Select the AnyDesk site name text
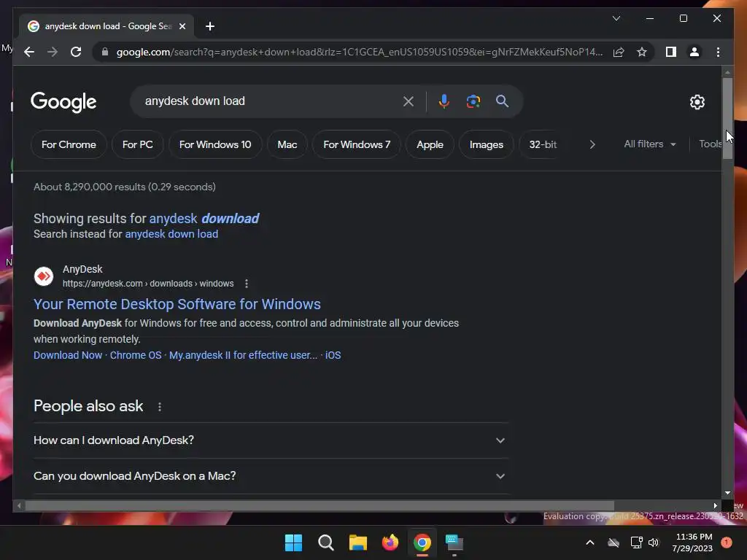This screenshot has width=747, height=560. click(82, 269)
